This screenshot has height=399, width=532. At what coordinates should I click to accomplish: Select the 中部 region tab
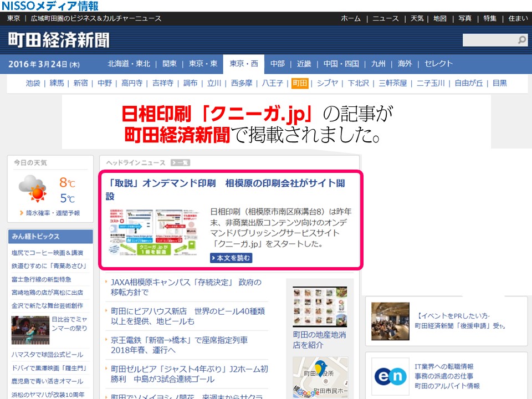[x=277, y=64]
